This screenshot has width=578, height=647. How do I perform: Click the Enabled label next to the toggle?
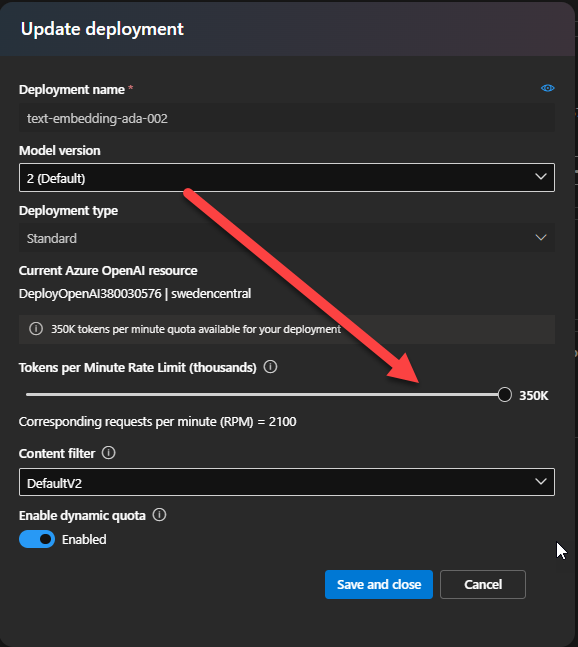[x=84, y=539]
